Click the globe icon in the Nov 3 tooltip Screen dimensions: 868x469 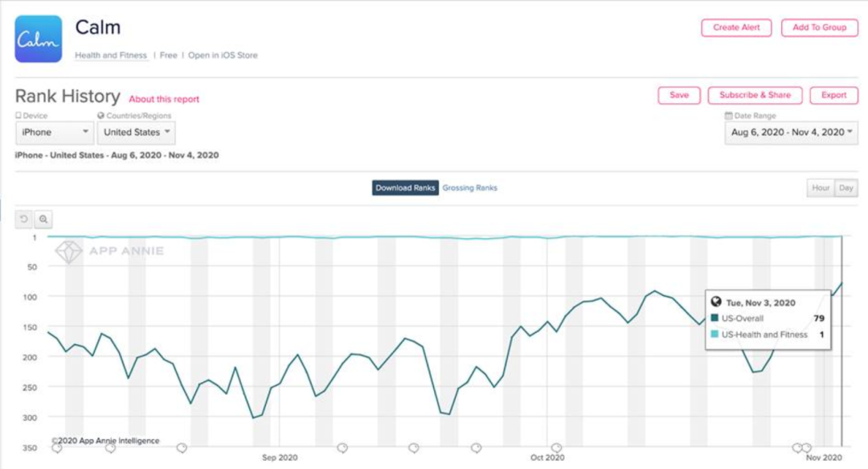pyautogui.click(x=716, y=302)
